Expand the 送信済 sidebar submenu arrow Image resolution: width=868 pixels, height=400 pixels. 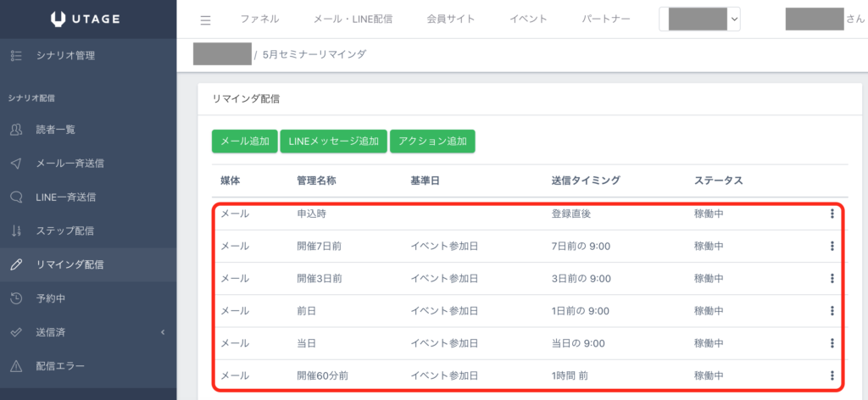tap(162, 332)
